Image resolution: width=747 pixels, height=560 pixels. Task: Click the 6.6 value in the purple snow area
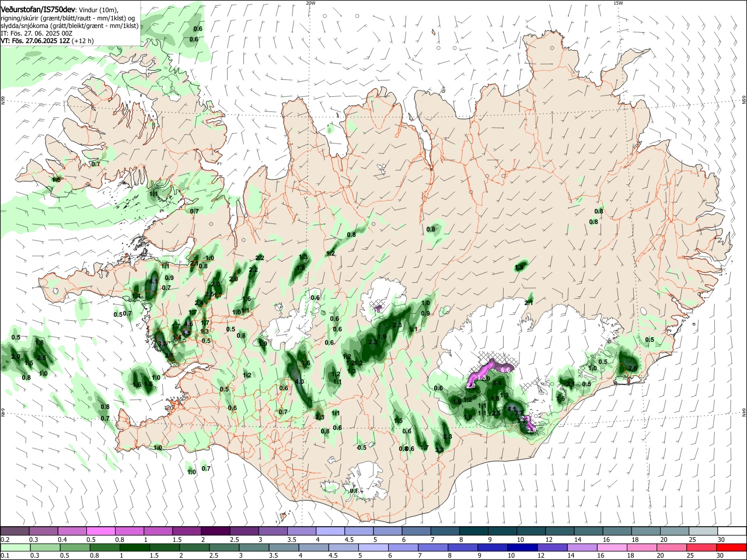[505, 370]
